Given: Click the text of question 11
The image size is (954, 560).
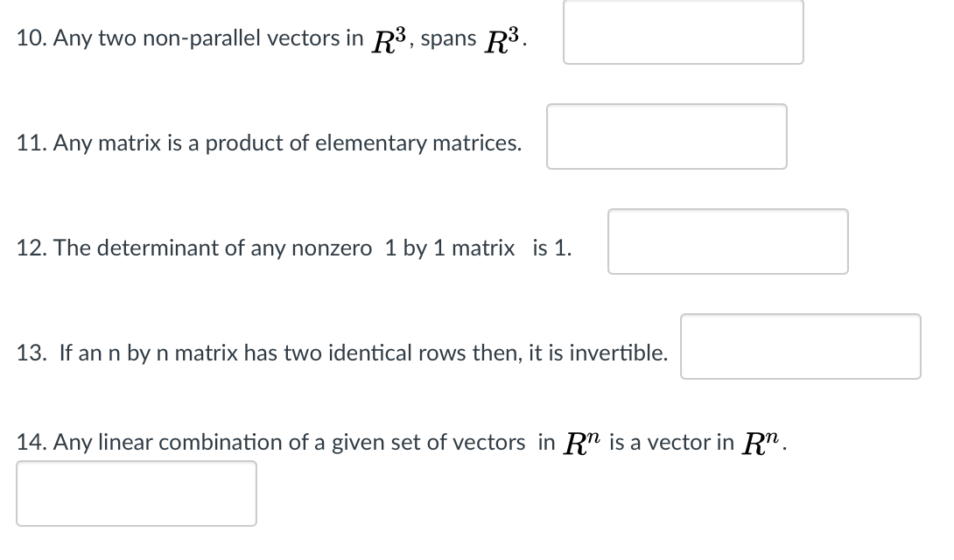Looking at the screenshot, I should (x=269, y=143).
